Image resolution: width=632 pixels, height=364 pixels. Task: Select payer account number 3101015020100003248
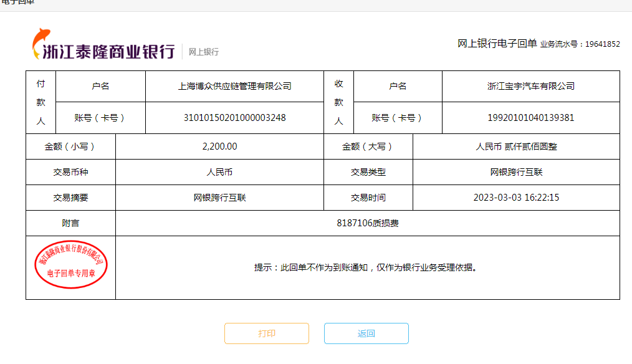pos(234,117)
